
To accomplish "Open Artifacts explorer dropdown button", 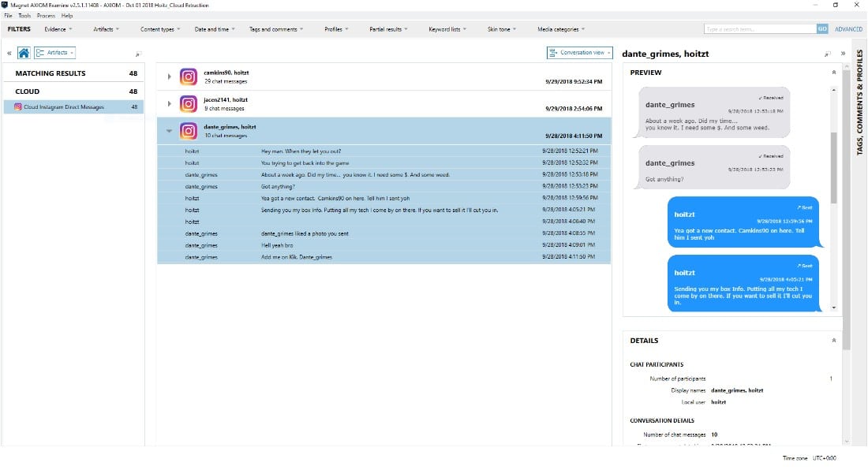I will 54,53.
